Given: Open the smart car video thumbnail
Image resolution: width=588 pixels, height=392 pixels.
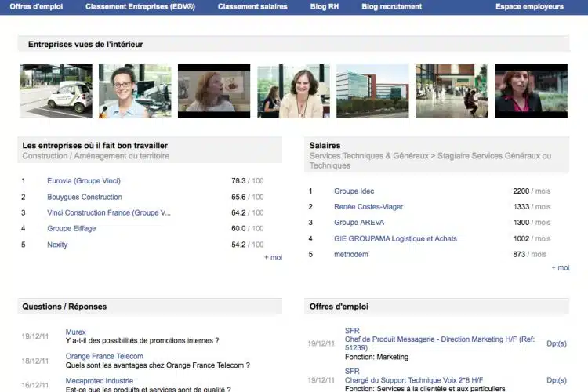Looking at the screenshot, I should [56, 91].
